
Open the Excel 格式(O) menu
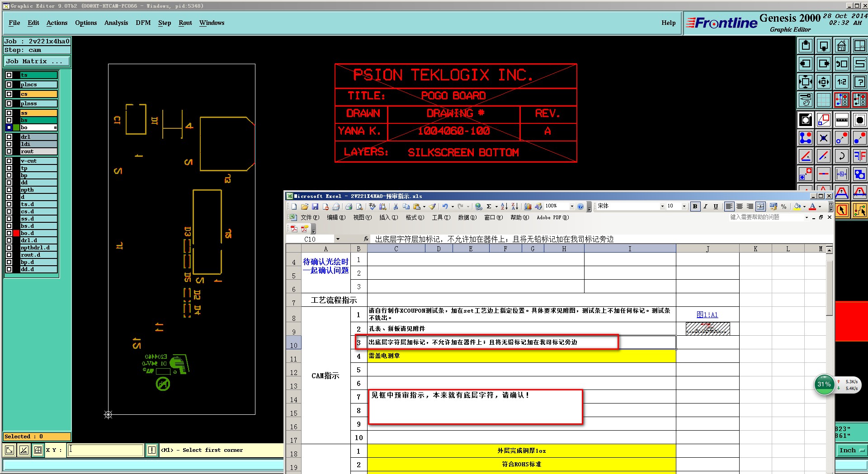(x=415, y=218)
